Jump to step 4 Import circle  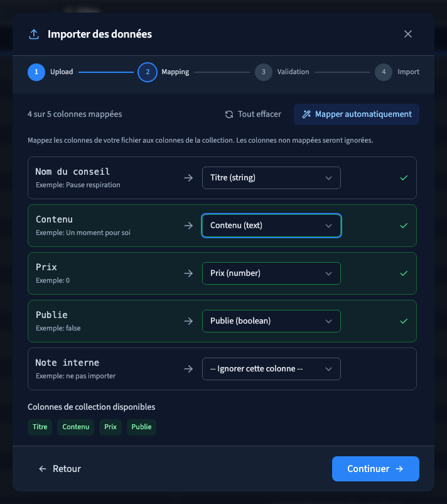[384, 72]
